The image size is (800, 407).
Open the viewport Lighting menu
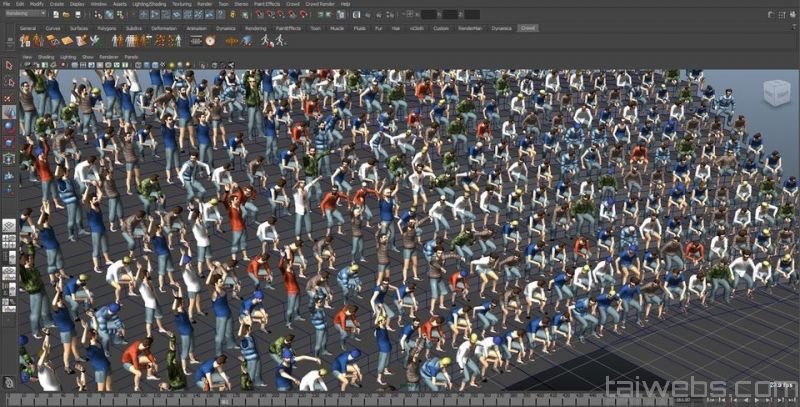[67, 57]
